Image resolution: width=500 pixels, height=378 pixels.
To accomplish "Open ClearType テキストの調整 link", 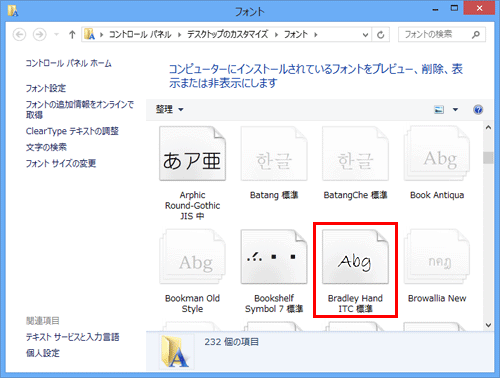I will point(72,131).
